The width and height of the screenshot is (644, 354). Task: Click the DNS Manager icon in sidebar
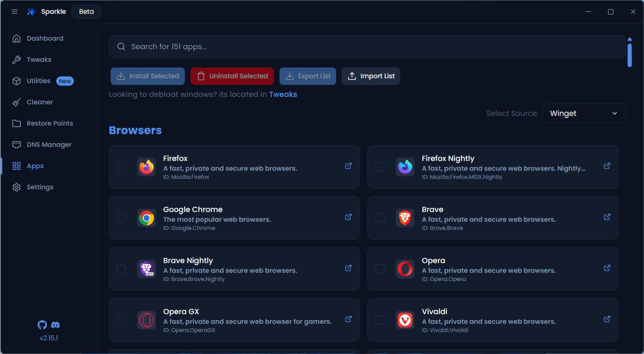click(16, 145)
